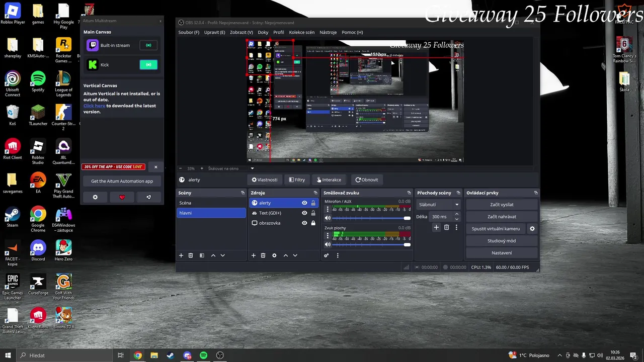The image size is (644, 362).
Task: Open advanced audio properties gears icon
Action: [x=327, y=255]
